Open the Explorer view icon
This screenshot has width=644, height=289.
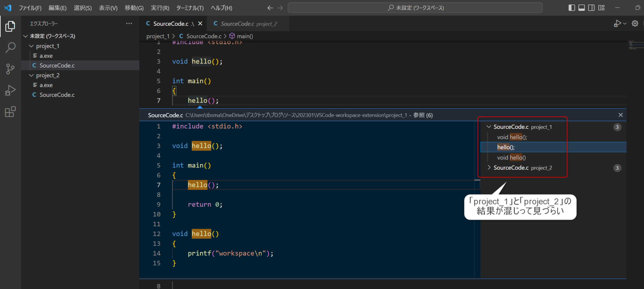[10, 27]
